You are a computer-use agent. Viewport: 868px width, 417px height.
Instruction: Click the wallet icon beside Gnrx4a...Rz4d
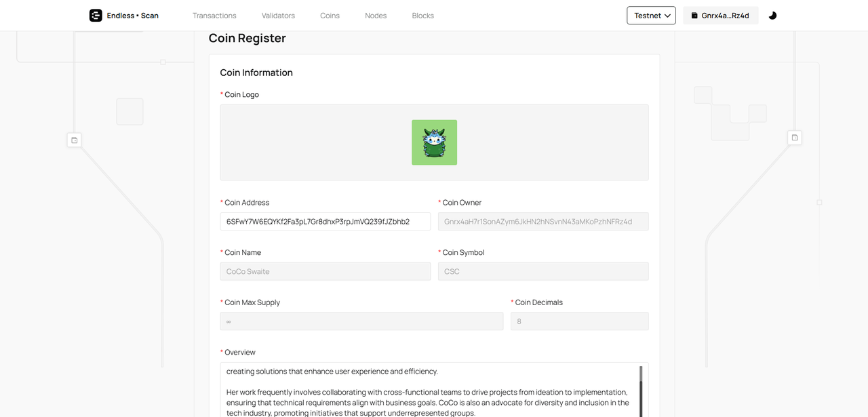tap(694, 16)
